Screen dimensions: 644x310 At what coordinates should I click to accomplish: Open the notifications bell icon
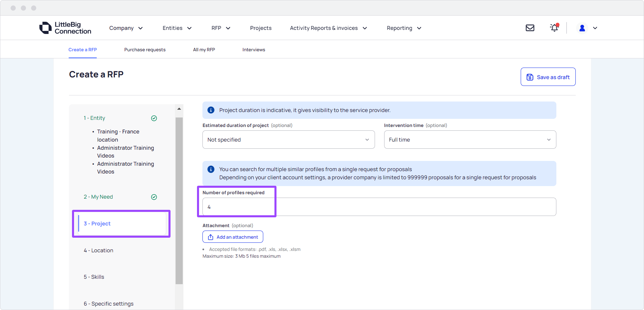pos(554,28)
